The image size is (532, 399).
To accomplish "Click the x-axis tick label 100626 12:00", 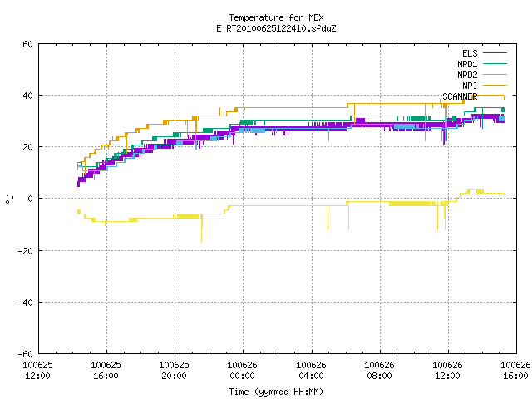I will click(x=447, y=371).
